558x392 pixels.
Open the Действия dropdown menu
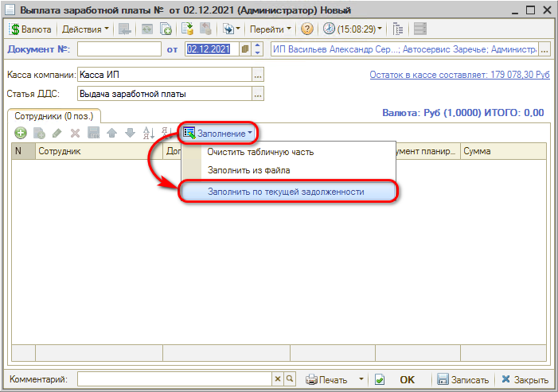tap(86, 29)
